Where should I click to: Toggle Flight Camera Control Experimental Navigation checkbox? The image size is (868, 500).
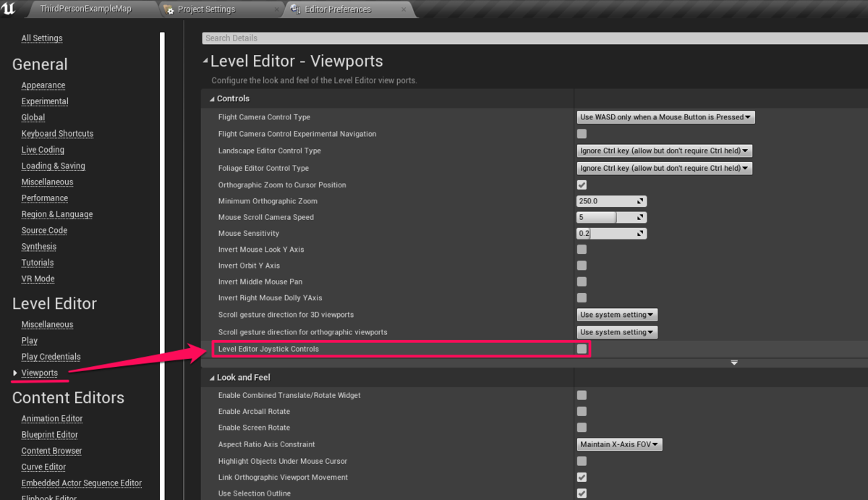[582, 134]
